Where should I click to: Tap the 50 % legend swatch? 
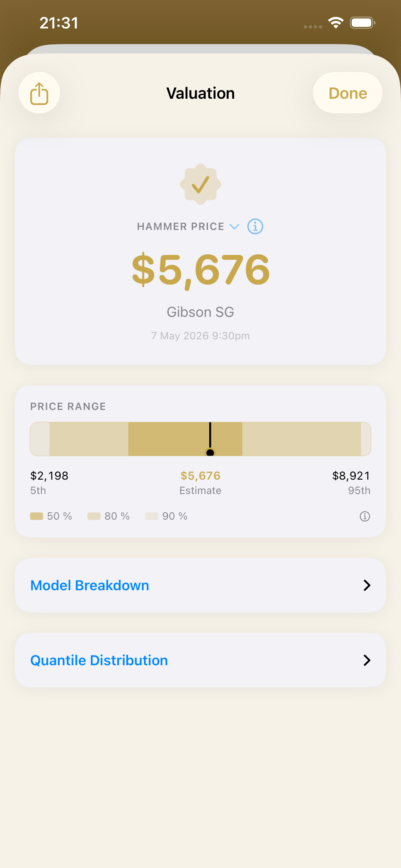click(x=37, y=516)
